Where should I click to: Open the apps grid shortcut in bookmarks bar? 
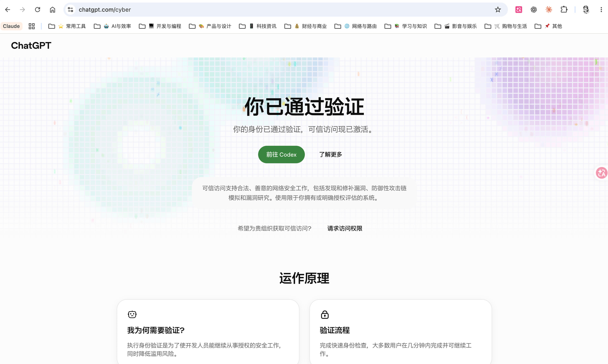point(32,26)
